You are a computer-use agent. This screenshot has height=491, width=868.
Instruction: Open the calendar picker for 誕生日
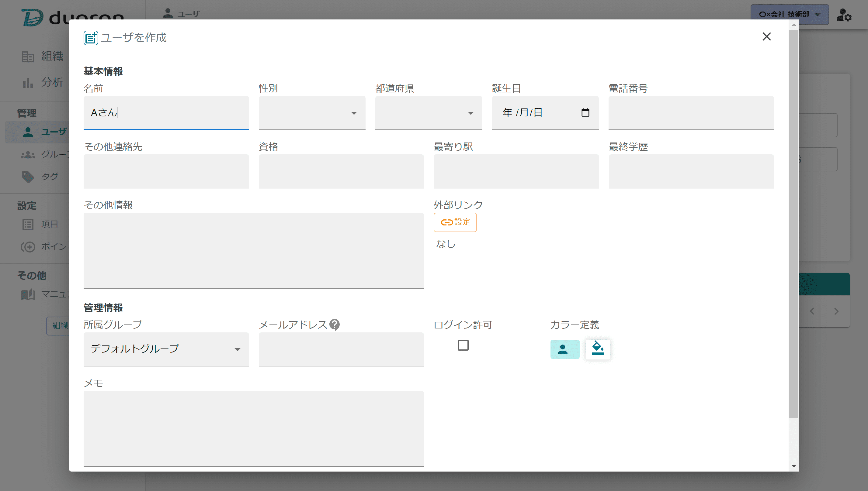point(585,112)
